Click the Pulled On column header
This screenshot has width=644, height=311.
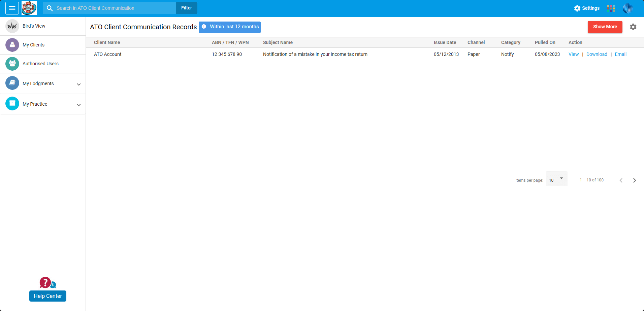point(545,42)
